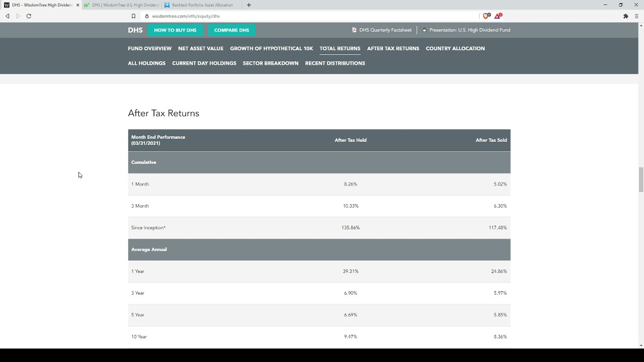Click the 6.30% value
Image resolution: width=644 pixels, height=362 pixels.
click(500, 206)
